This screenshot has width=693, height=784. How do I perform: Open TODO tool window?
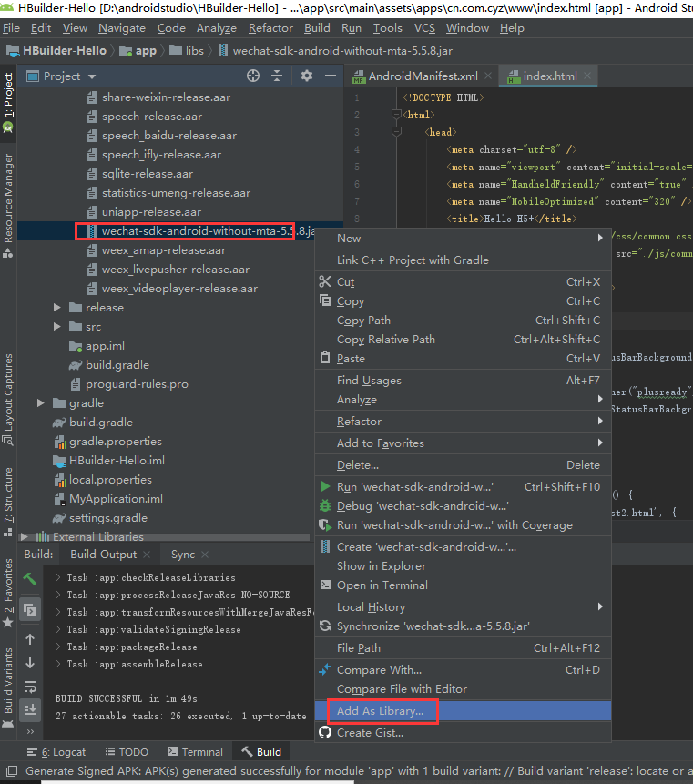tap(127, 752)
